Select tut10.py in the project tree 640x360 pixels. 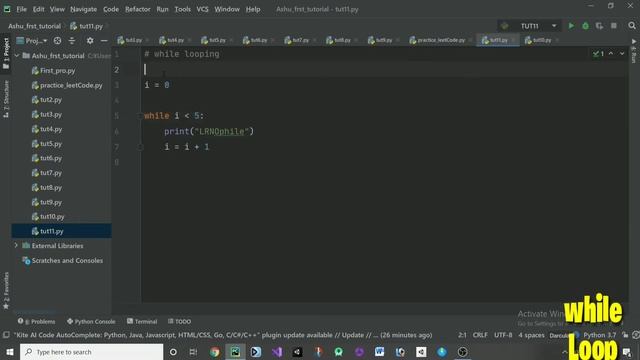click(52, 216)
